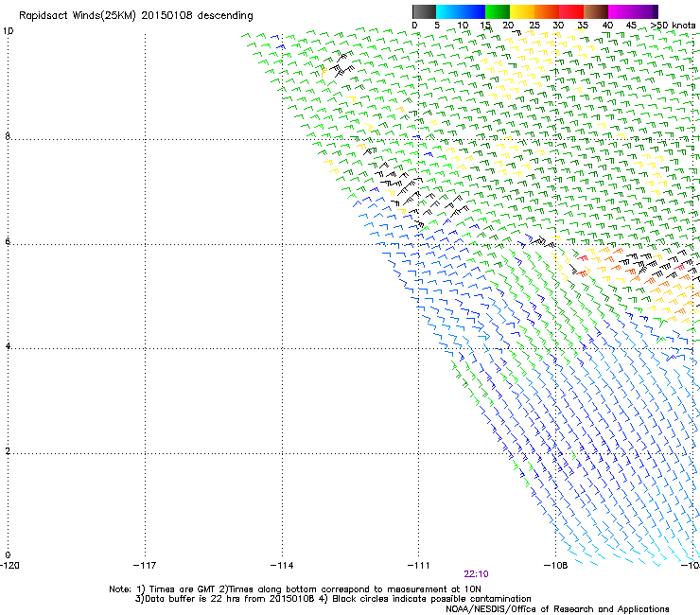Click the latitude label '0'
This screenshot has height=615, width=700.
(x=8, y=555)
